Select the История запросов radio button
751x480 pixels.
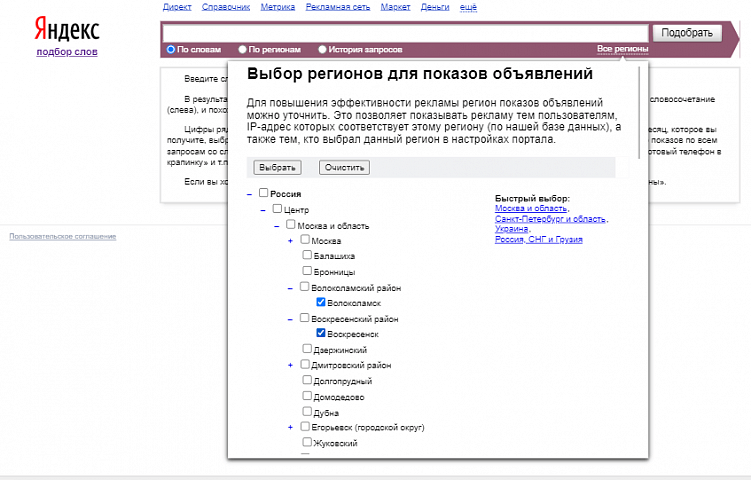pyautogui.click(x=322, y=49)
